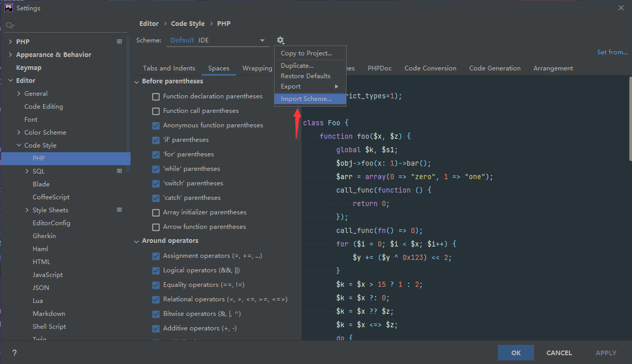Click the PhpStorm logo in the title bar
Image resolution: width=632 pixels, height=364 pixels.
point(8,8)
